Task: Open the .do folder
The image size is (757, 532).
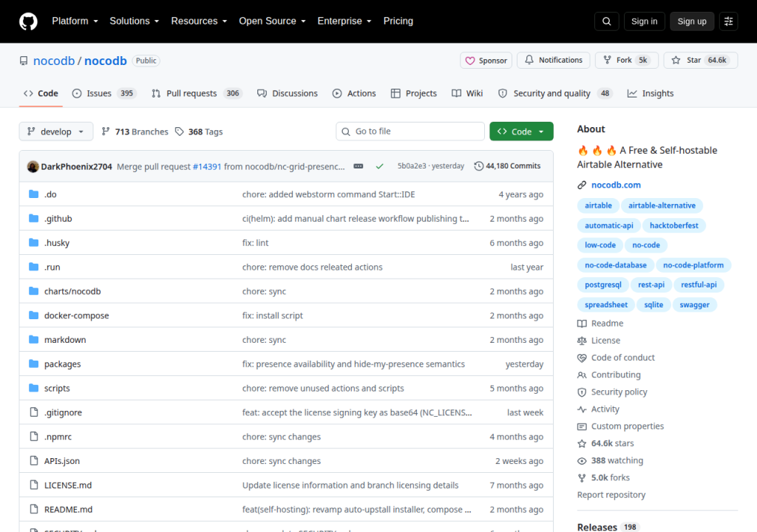Action: pos(50,194)
